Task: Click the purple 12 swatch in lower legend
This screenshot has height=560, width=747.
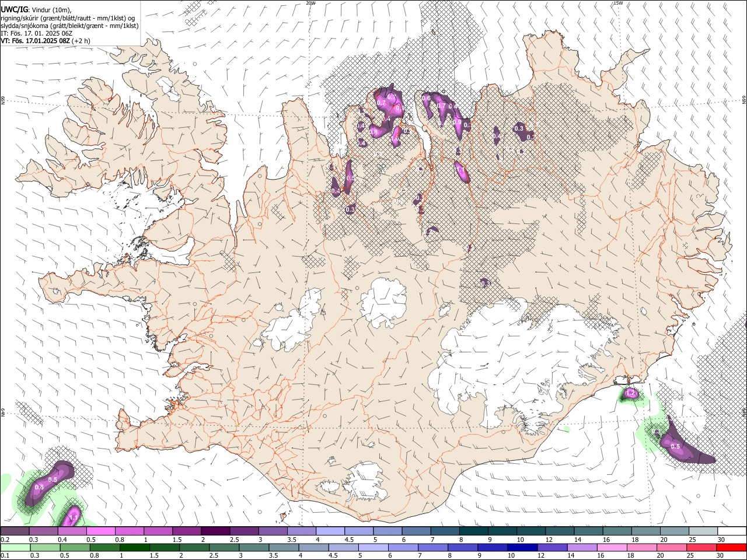Action: (552, 547)
